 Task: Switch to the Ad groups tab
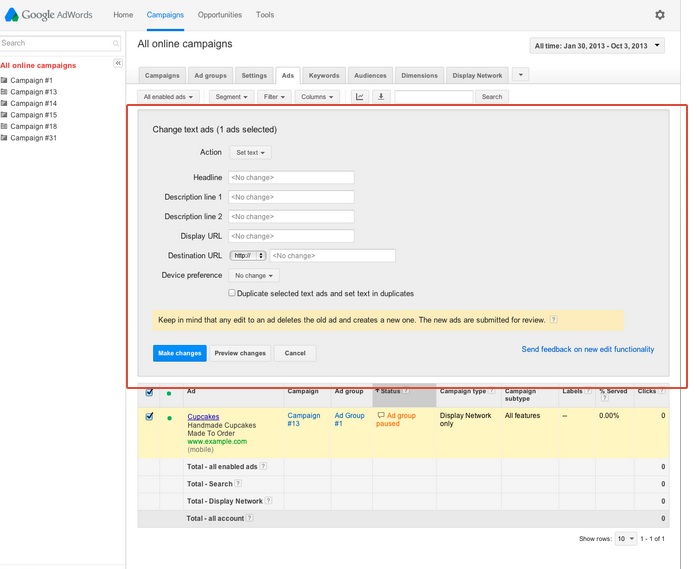click(x=210, y=76)
